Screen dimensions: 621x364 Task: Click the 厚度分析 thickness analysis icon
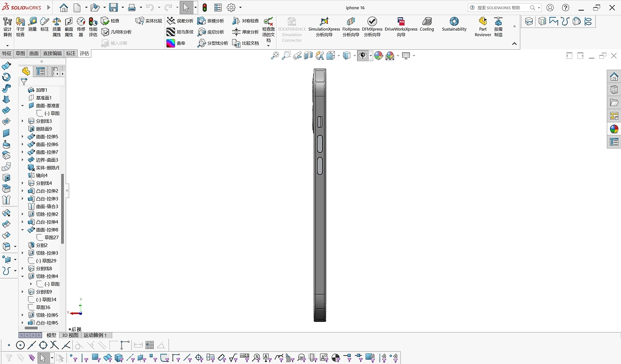point(245,32)
